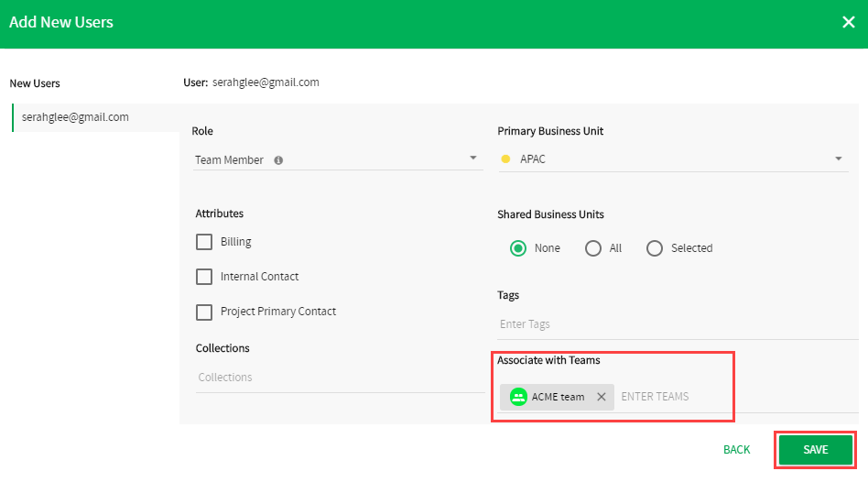Screen dimensions: 868x482
Task: Focus the Collections input field
Action: tap(340, 378)
